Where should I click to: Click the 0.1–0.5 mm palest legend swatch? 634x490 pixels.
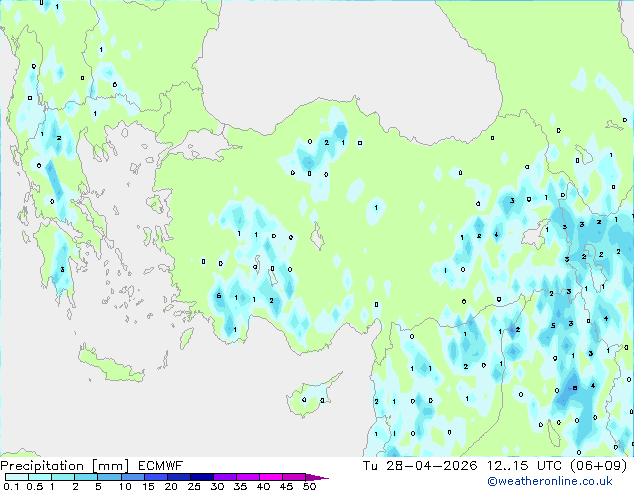coord(17,477)
